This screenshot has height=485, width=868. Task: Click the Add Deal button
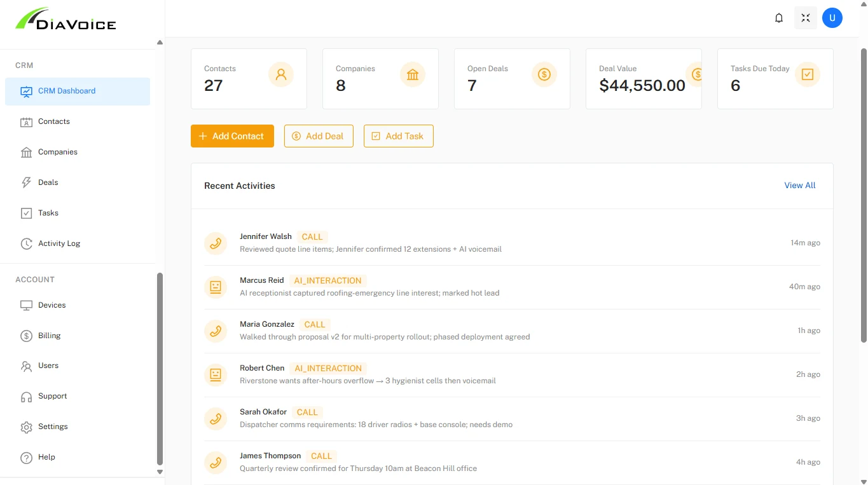point(319,136)
